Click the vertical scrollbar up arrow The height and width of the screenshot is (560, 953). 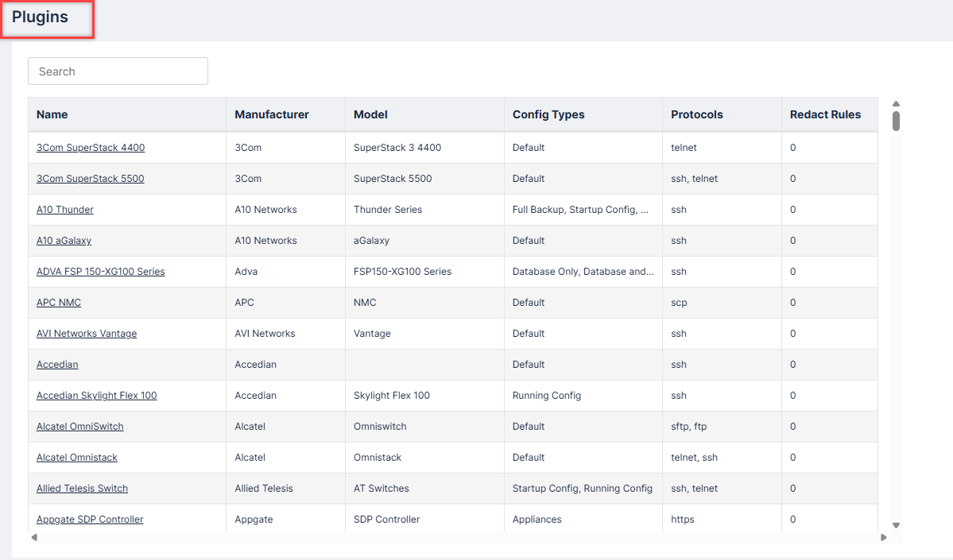896,103
